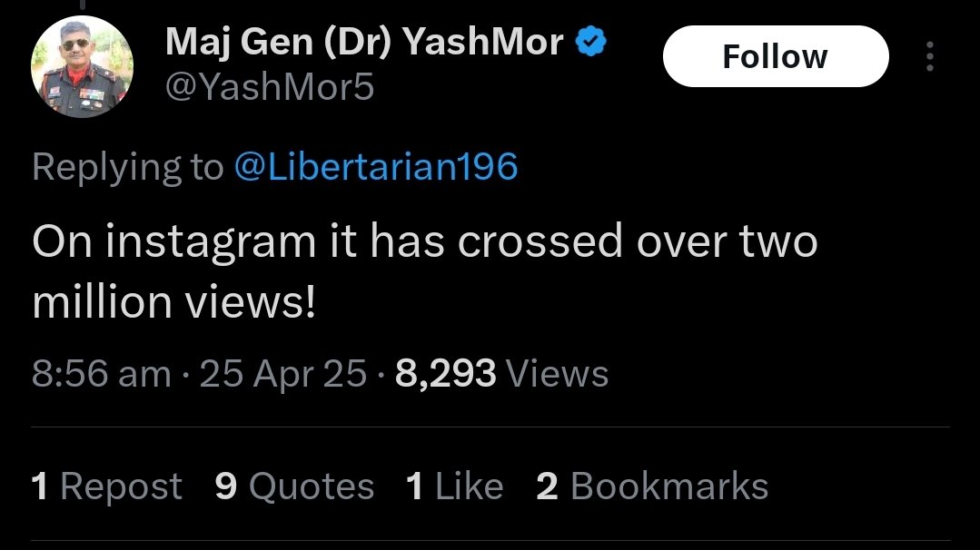Click the 8,293 view count number

[446, 374]
